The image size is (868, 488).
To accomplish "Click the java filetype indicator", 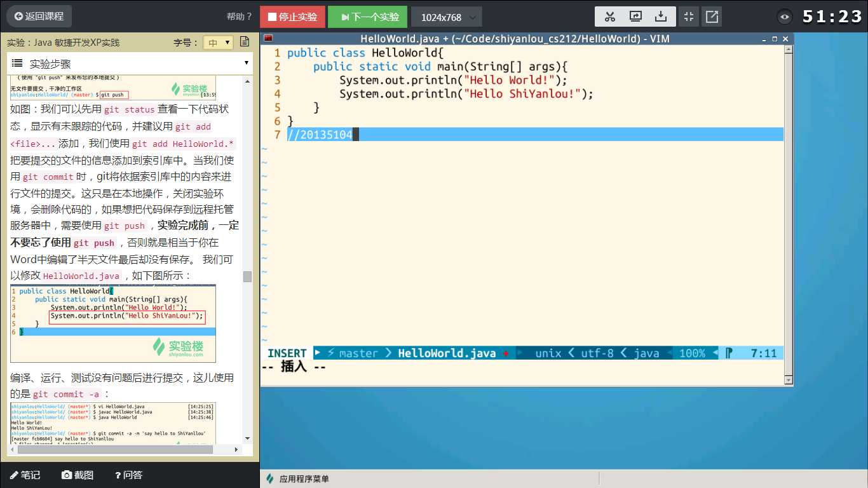I will tap(646, 353).
